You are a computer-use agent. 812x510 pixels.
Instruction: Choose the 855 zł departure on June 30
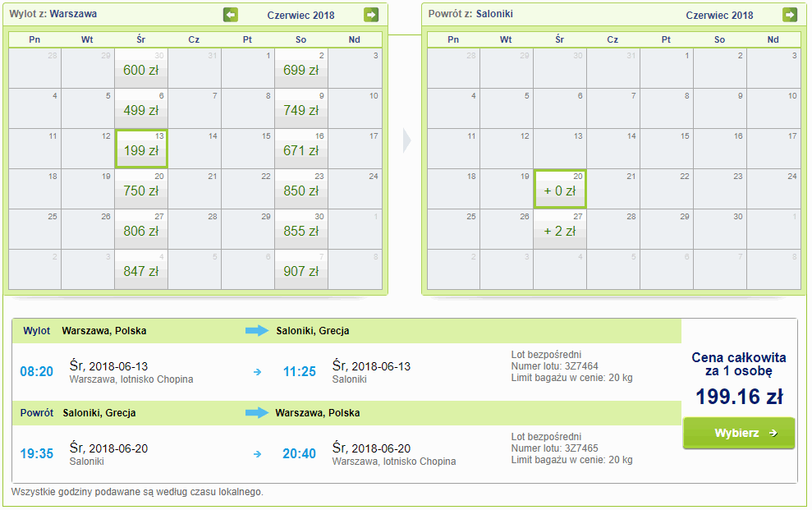(x=301, y=231)
